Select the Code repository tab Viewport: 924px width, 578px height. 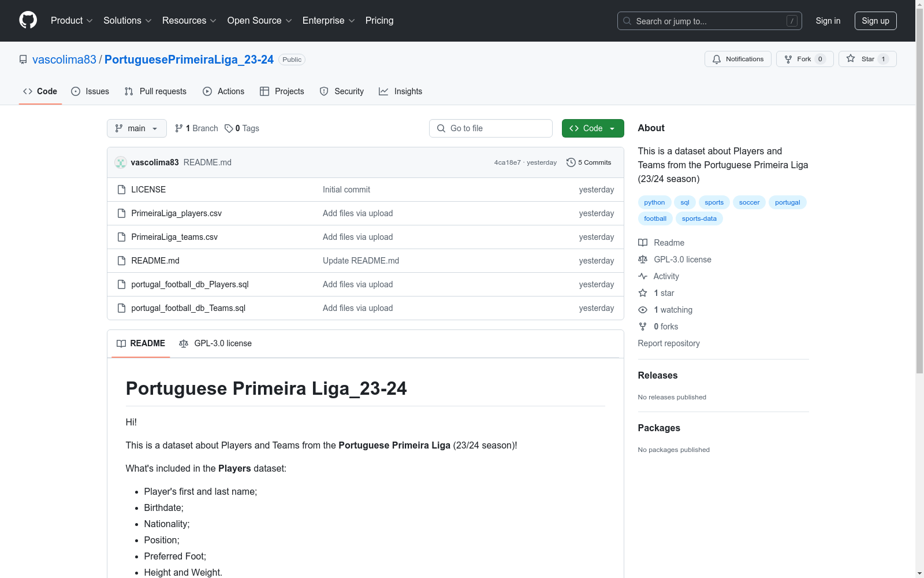[x=40, y=91]
